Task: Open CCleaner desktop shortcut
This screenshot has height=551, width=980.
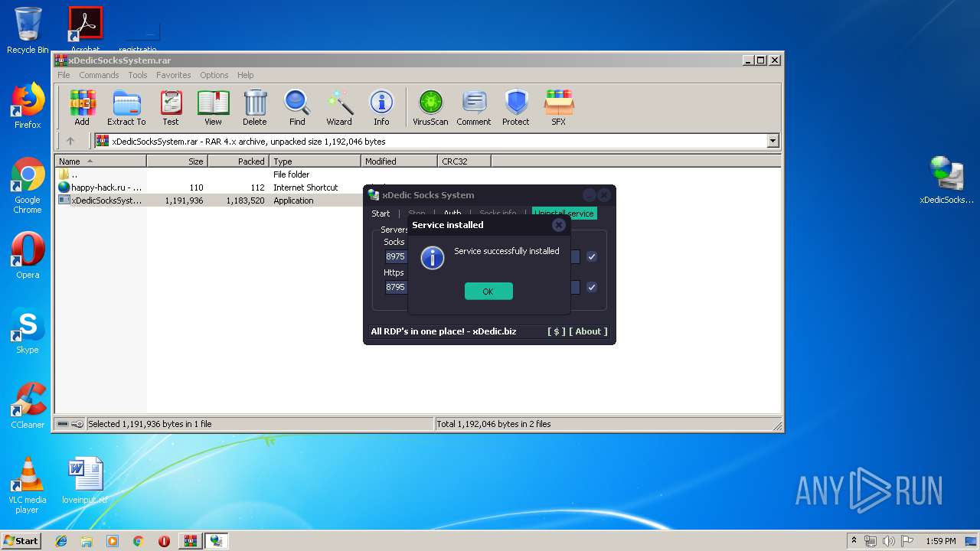Action: [28, 406]
